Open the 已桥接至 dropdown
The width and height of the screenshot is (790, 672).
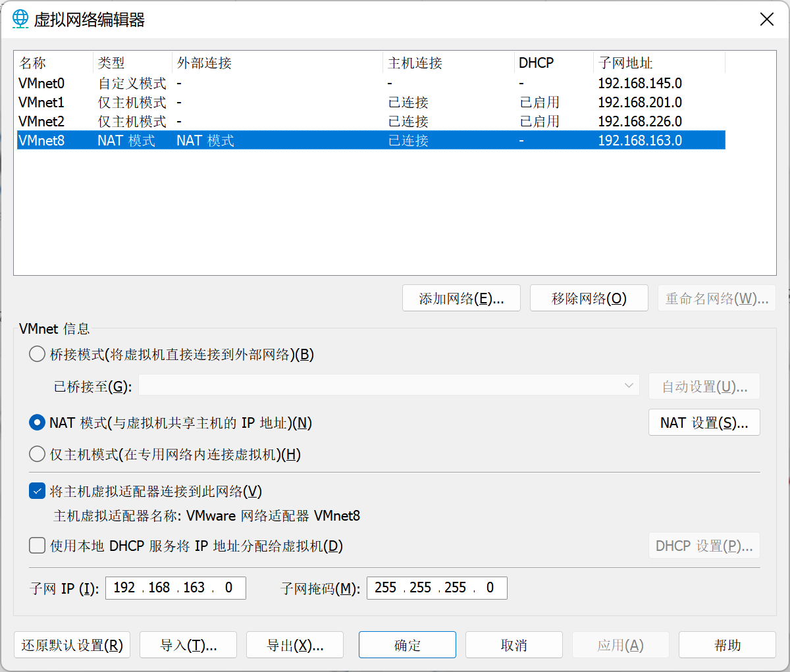point(389,386)
